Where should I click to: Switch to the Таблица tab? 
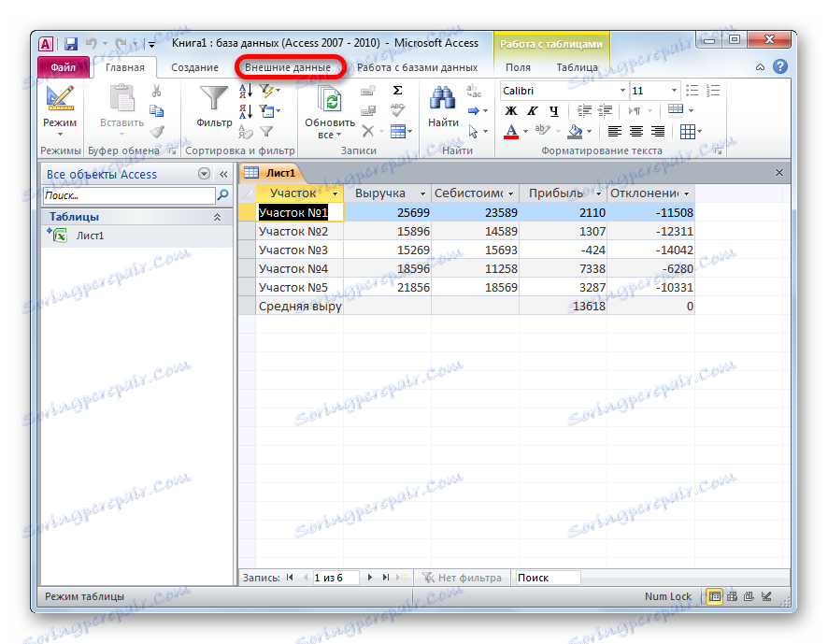[578, 67]
